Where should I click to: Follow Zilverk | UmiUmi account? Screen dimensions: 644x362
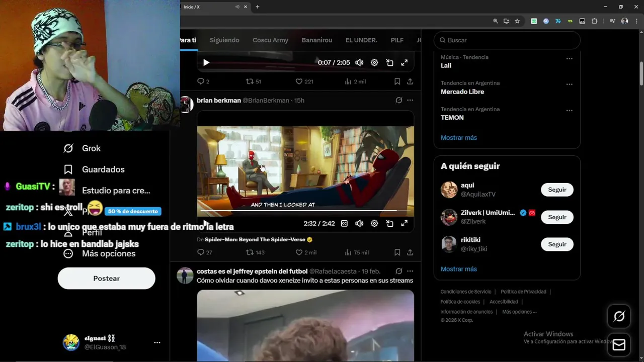557,217
